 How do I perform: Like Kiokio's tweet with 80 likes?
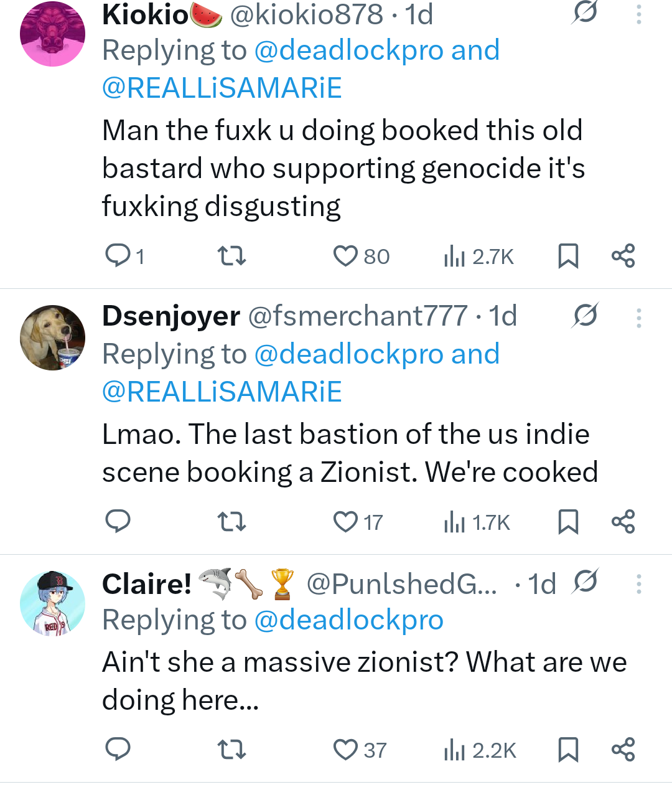[345, 256]
